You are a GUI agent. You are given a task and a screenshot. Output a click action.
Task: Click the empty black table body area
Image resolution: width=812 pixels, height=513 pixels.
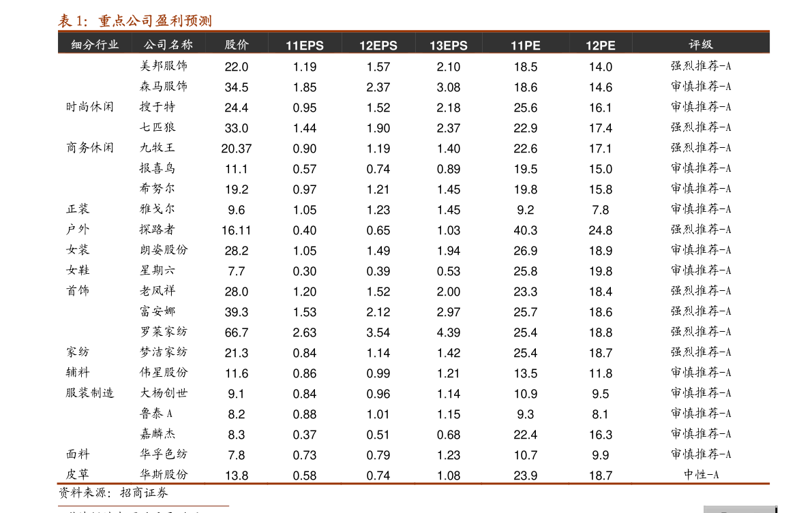pyautogui.click(x=413, y=266)
